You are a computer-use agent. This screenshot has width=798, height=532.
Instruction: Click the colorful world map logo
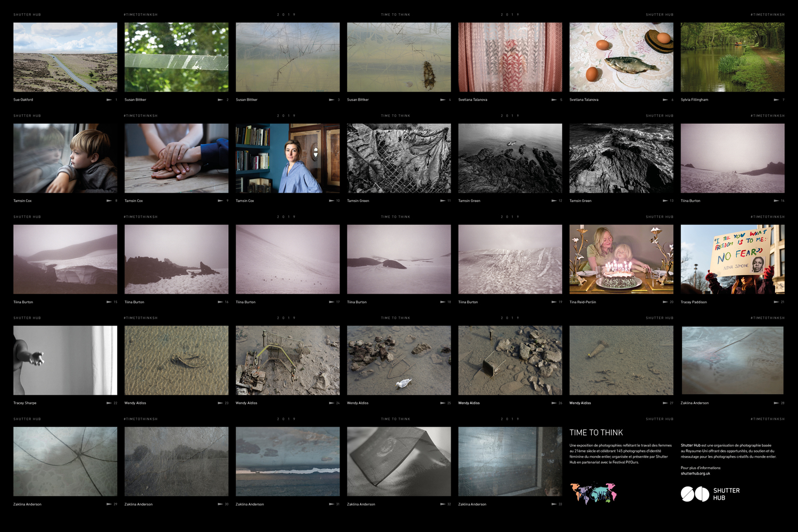(x=593, y=493)
